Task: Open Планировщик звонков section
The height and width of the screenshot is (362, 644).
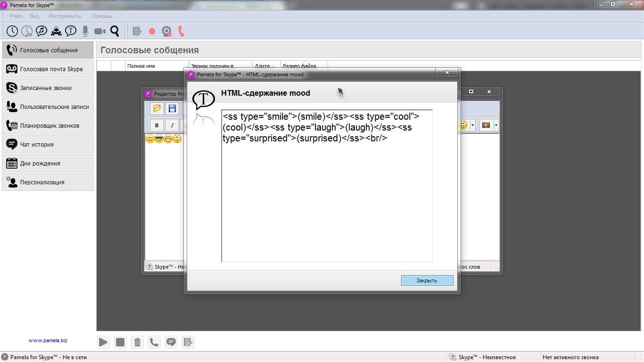Action: [48, 125]
